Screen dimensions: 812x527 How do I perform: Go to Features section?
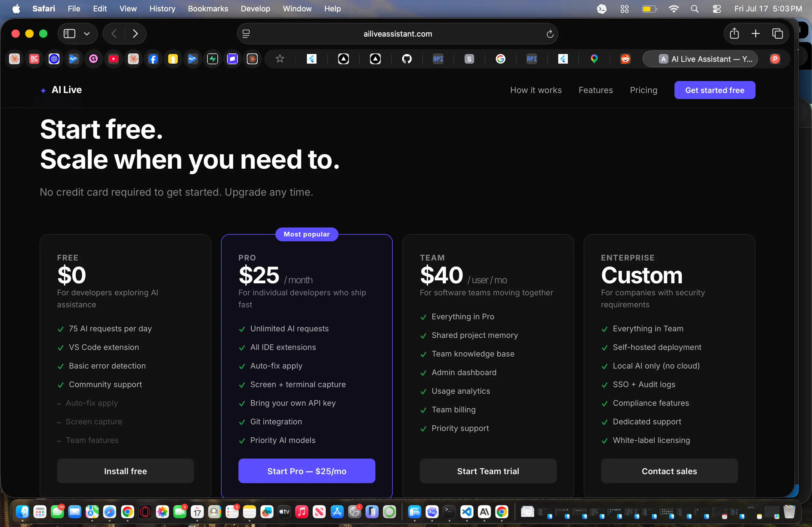(x=595, y=90)
